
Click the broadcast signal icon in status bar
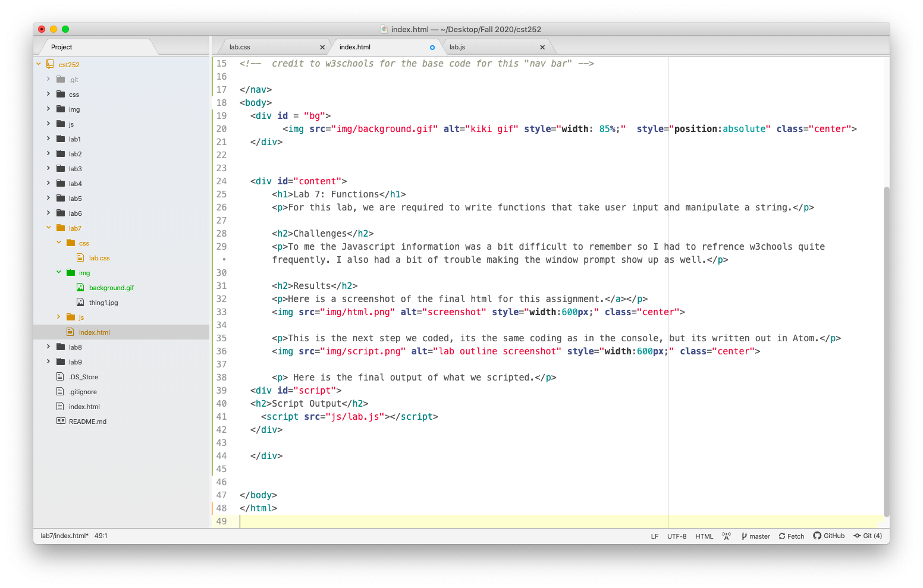726,536
